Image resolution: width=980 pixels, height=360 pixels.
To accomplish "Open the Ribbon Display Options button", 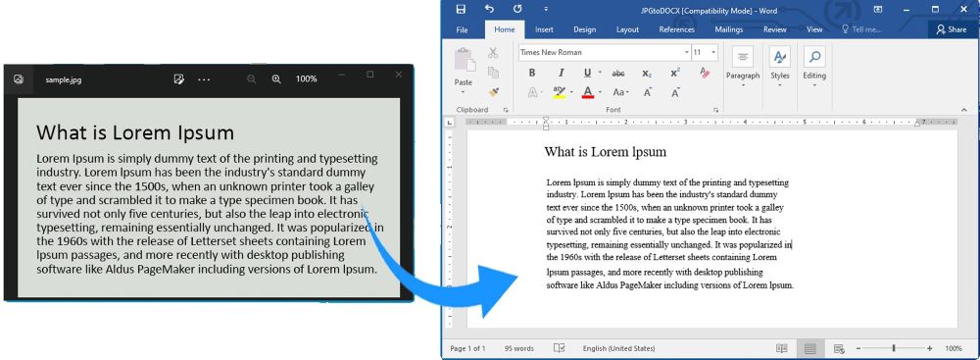I will pyautogui.click(x=878, y=10).
